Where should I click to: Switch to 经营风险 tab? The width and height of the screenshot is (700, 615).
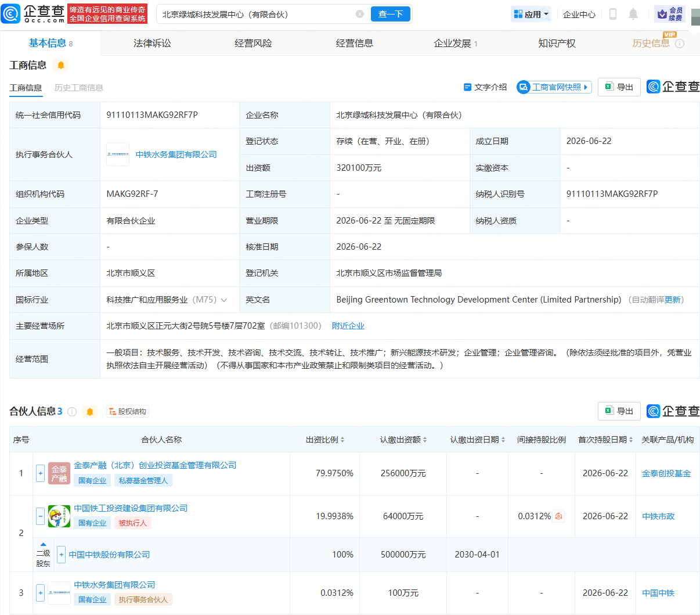coord(253,43)
